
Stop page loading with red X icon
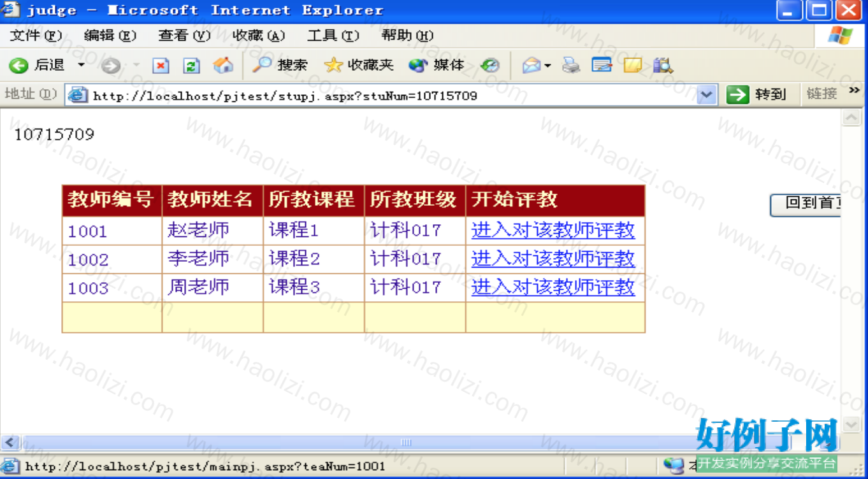161,65
